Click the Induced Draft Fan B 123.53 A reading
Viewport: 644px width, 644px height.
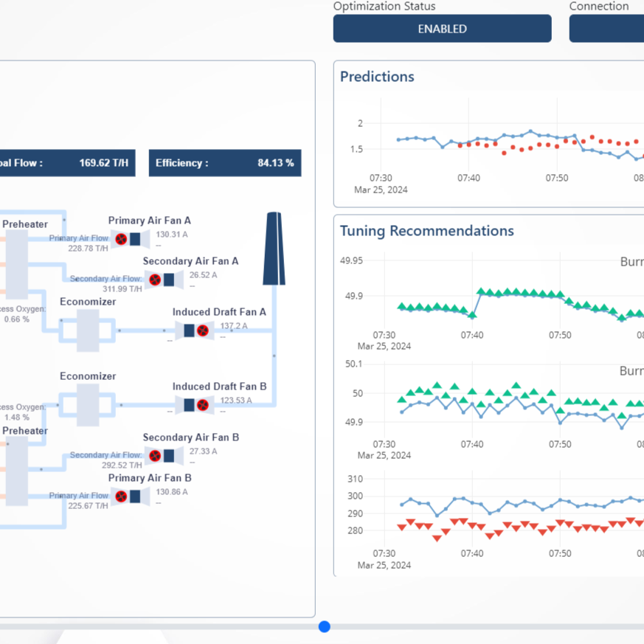coord(237,401)
